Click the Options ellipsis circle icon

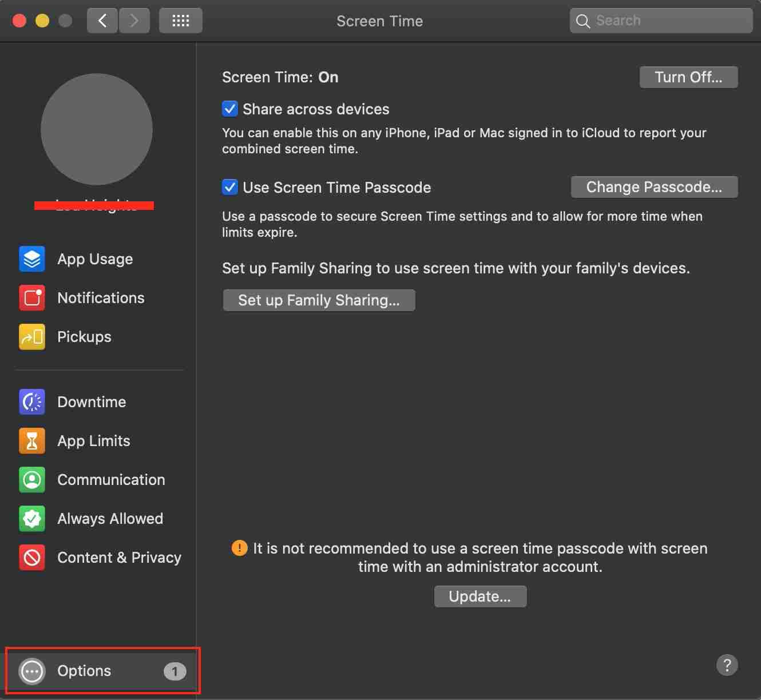32,671
